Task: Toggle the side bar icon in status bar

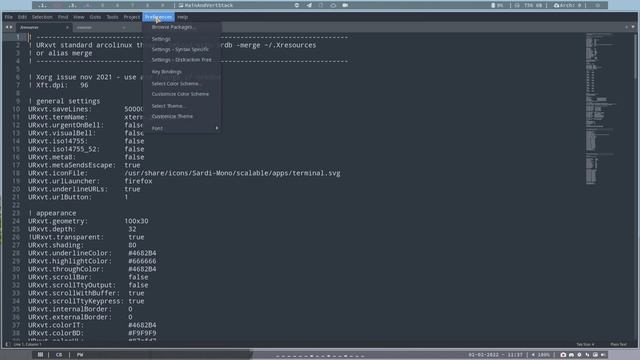Action: pyautogui.click(x=7, y=344)
